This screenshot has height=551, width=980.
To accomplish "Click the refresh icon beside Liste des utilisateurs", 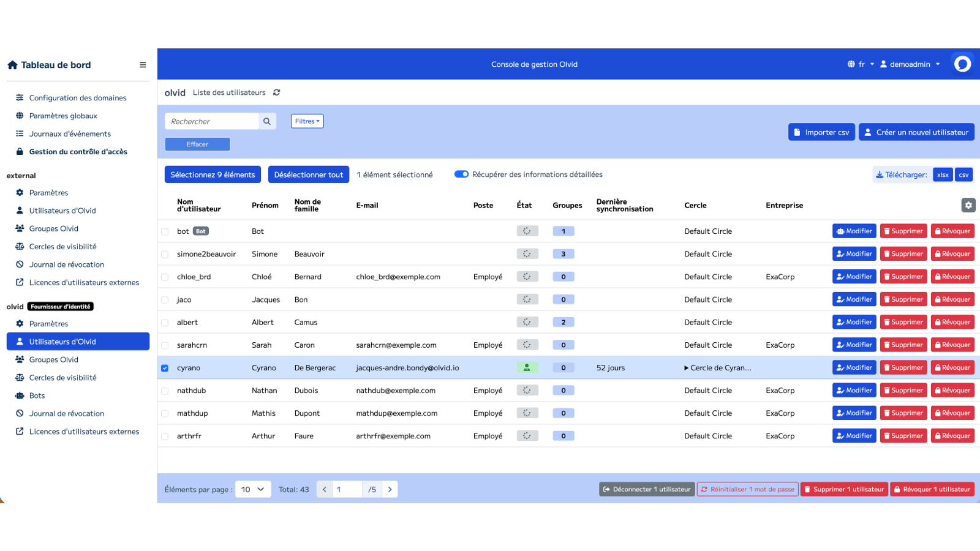I will point(277,92).
